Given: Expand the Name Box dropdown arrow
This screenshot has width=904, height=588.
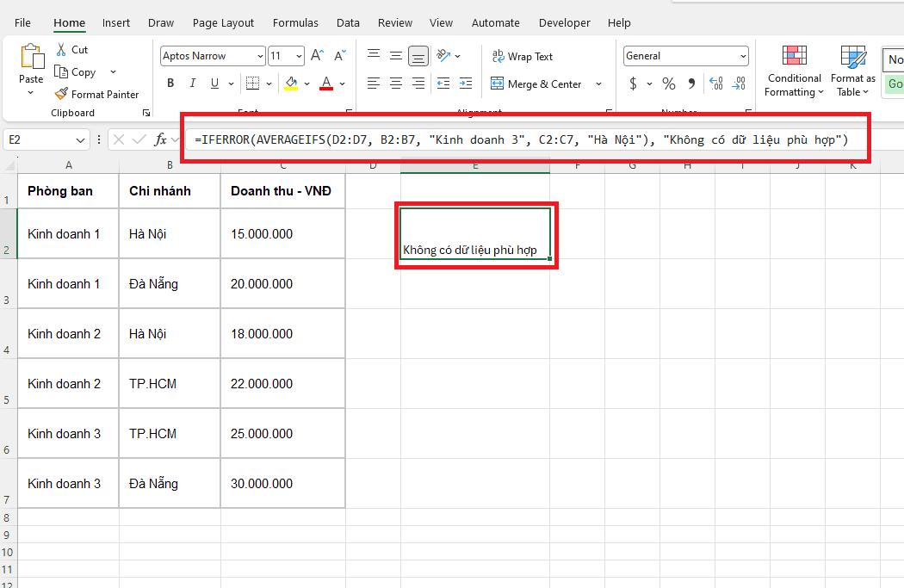Looking at the screenshot, I should [x=80, y=140].
